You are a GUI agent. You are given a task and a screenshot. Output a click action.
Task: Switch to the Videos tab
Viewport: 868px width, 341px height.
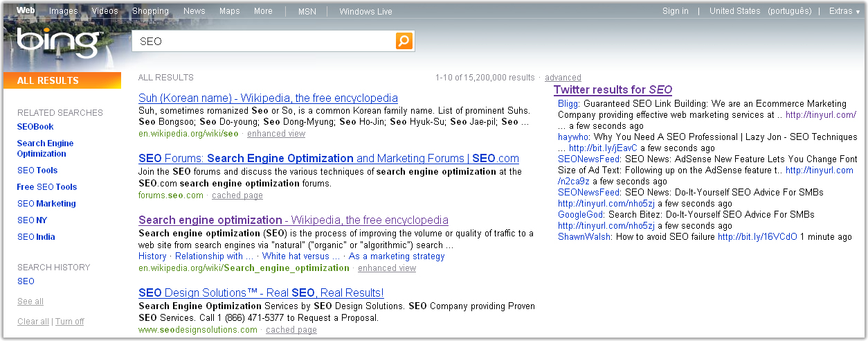pyautogui.click(x=105, y=11)
